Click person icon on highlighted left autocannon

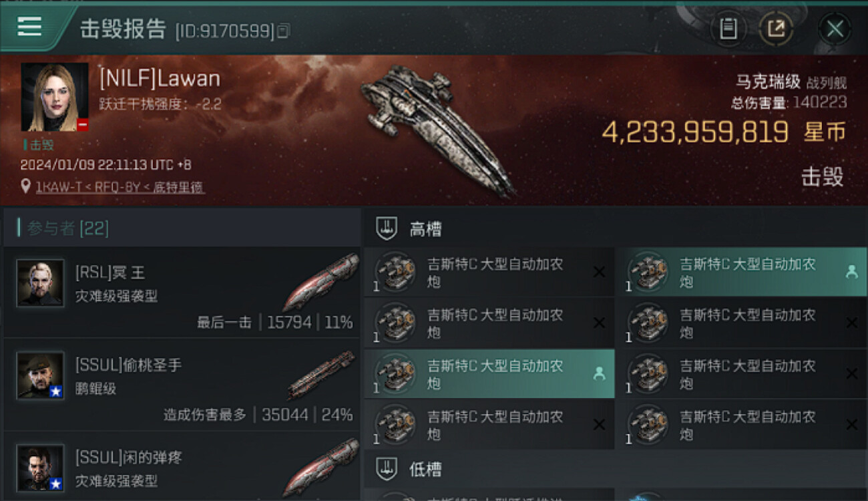599,374
